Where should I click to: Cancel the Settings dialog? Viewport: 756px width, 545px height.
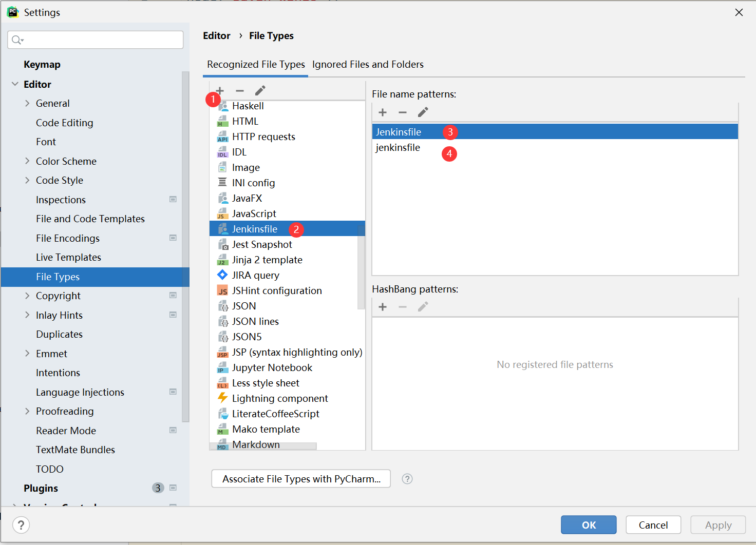(653, 525)
